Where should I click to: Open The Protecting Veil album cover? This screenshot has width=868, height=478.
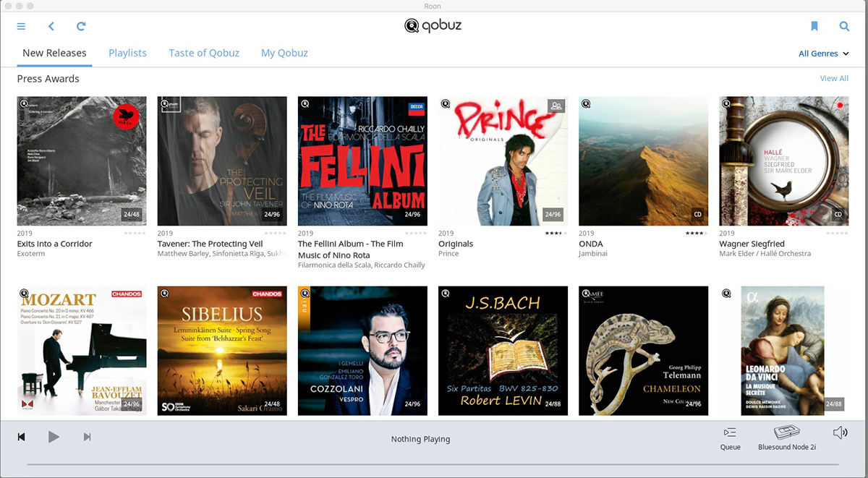222,161
